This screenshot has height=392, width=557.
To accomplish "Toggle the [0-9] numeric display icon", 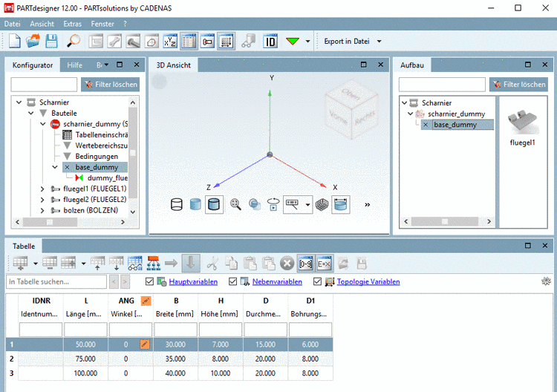I will (305, 264).
